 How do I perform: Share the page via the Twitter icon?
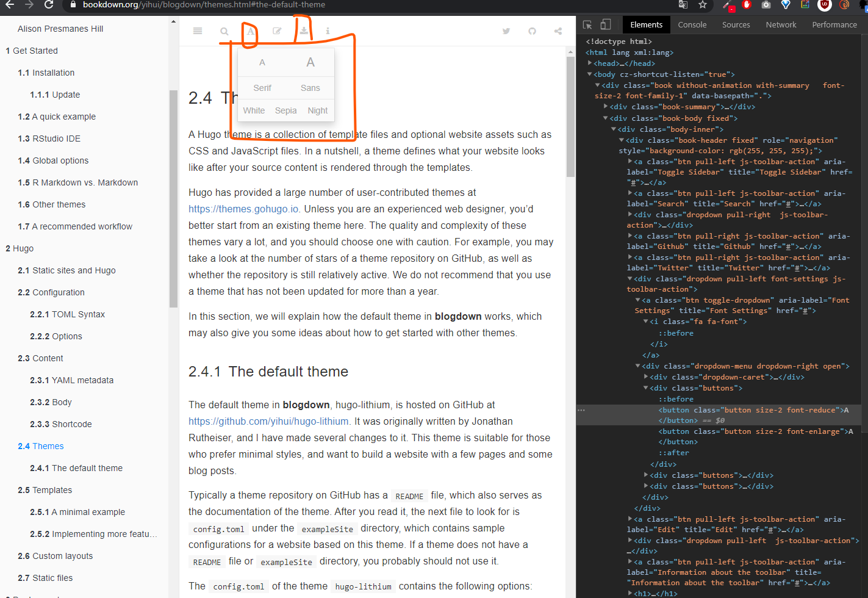click(x=506, y=31)
